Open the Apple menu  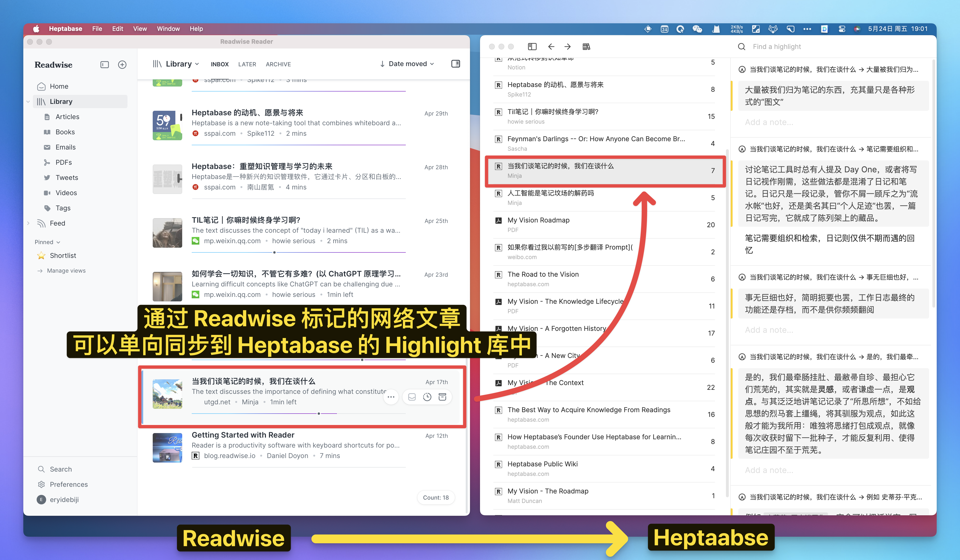36,29
